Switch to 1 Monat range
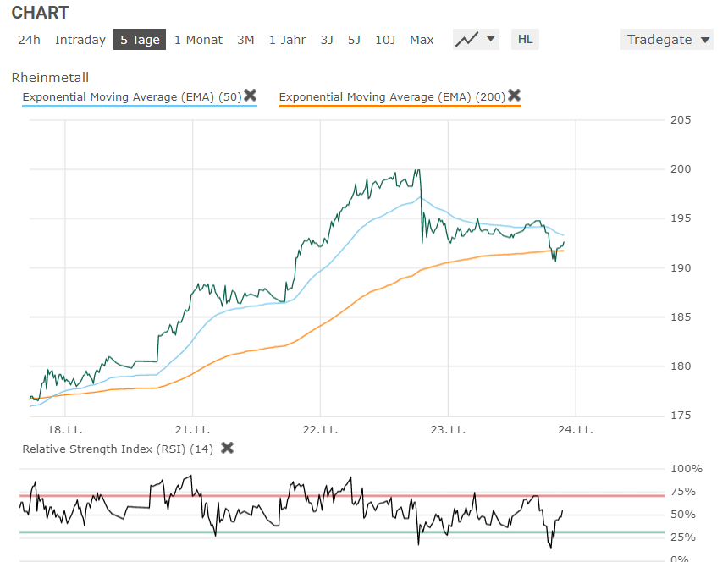 [199, 40]
